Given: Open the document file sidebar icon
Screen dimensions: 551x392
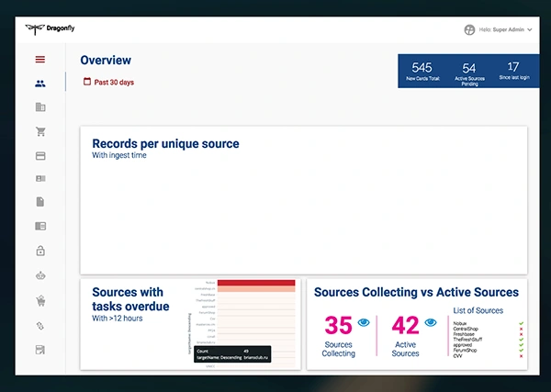Looking at the screenshot, I should point(40,202).
